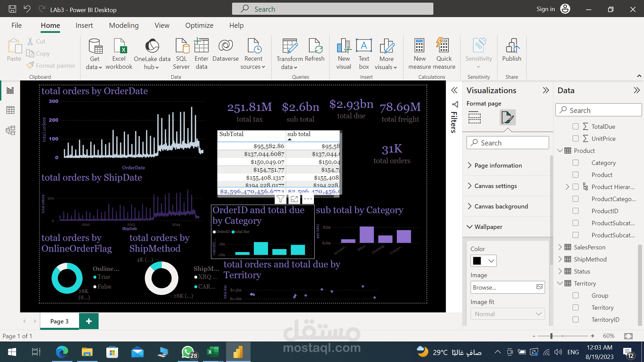The width and height of the screenshot is (644, 362).
Task: Click Sign in
Action: click(x=546, y=9)
